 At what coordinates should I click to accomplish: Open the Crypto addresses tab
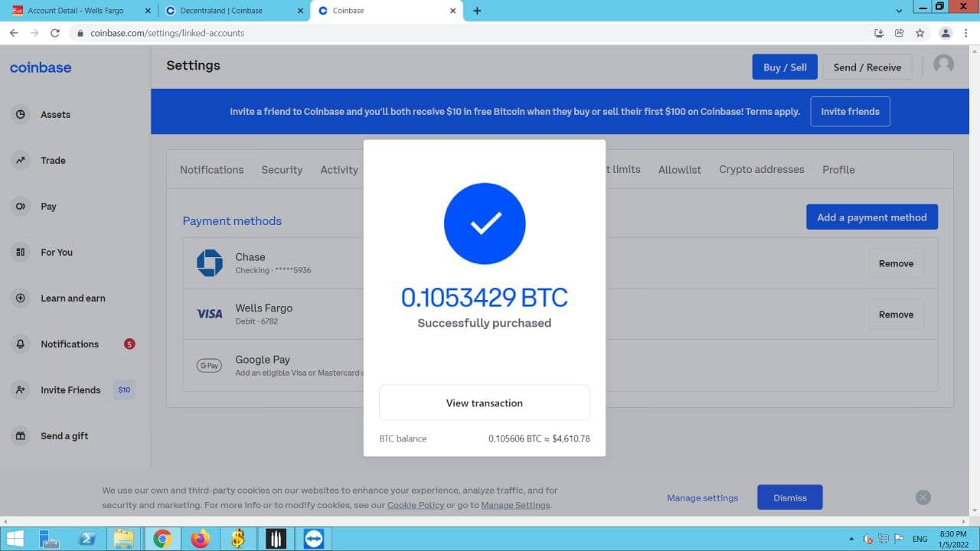(x=762, y=170)
